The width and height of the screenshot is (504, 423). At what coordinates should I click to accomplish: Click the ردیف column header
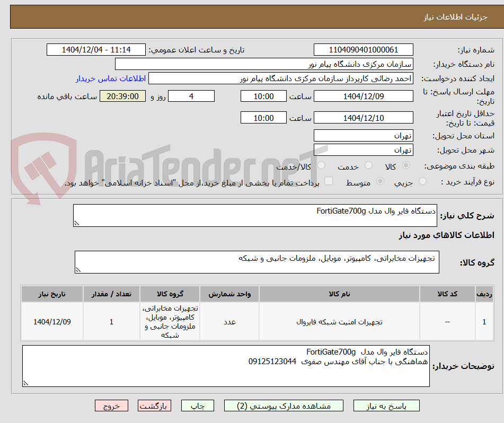tap(484, 294)
